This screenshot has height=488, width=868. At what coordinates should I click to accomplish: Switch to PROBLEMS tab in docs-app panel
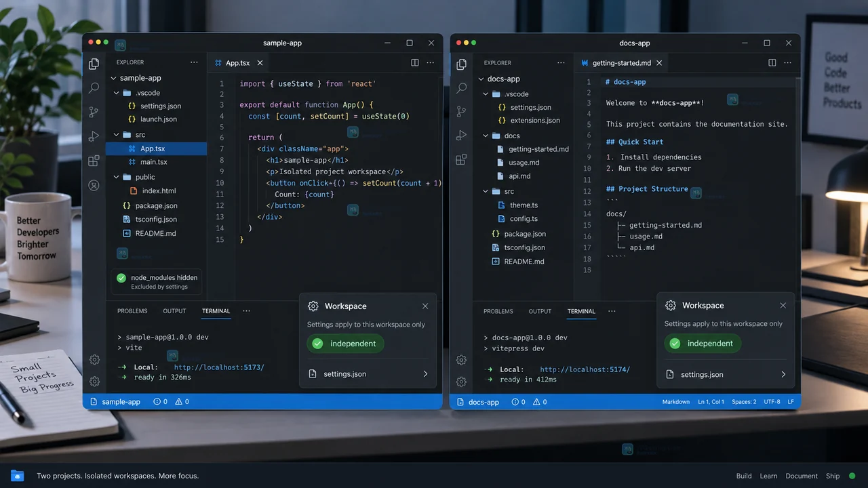[x=498, y=311]
